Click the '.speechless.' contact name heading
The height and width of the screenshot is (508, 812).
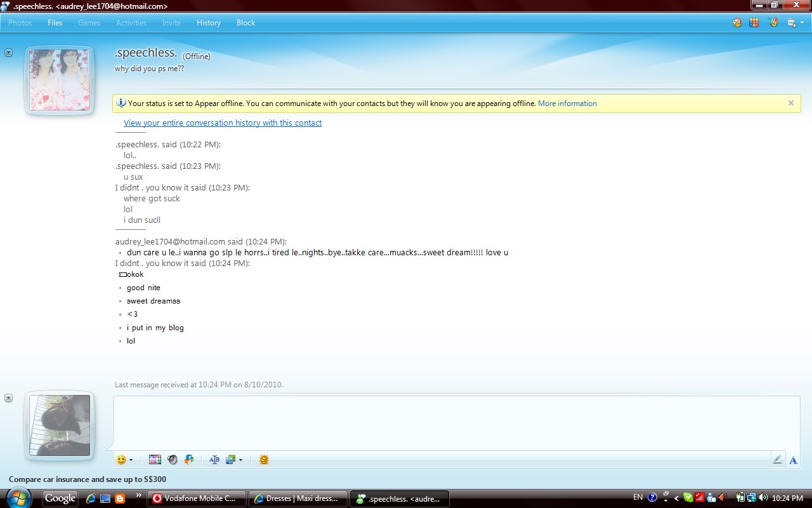coord(146,53)
